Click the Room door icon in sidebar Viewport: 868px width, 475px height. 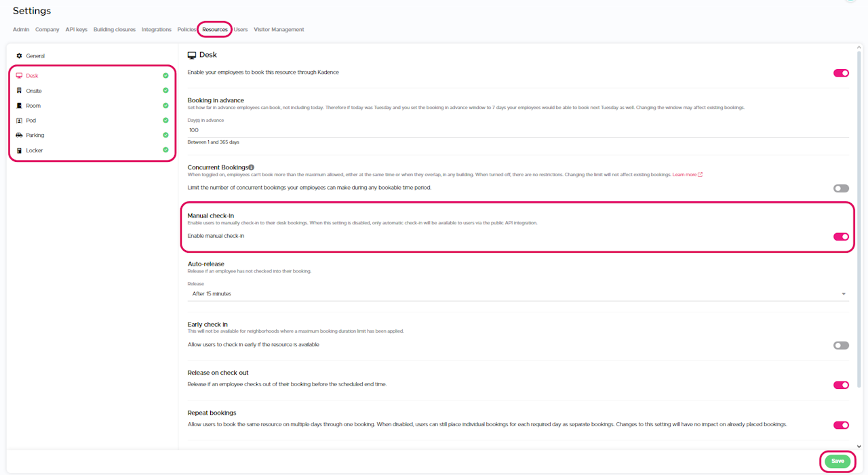click(19, 106)
